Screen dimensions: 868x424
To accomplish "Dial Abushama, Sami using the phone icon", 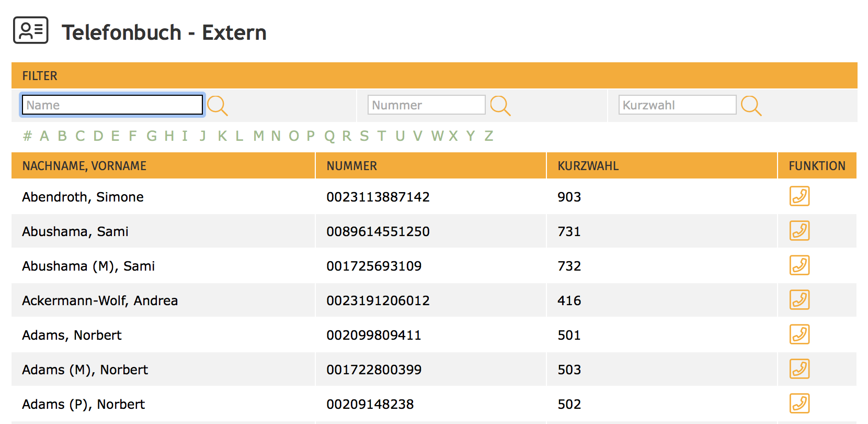I will 799,231.
